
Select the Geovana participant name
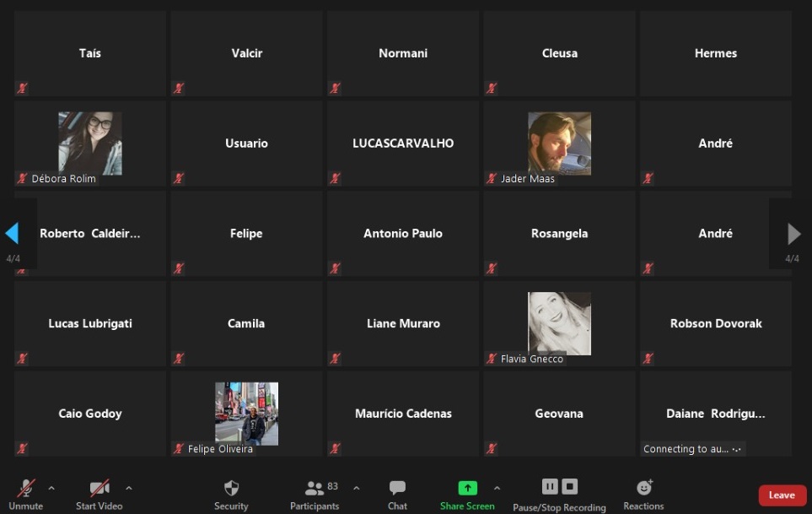559,414
